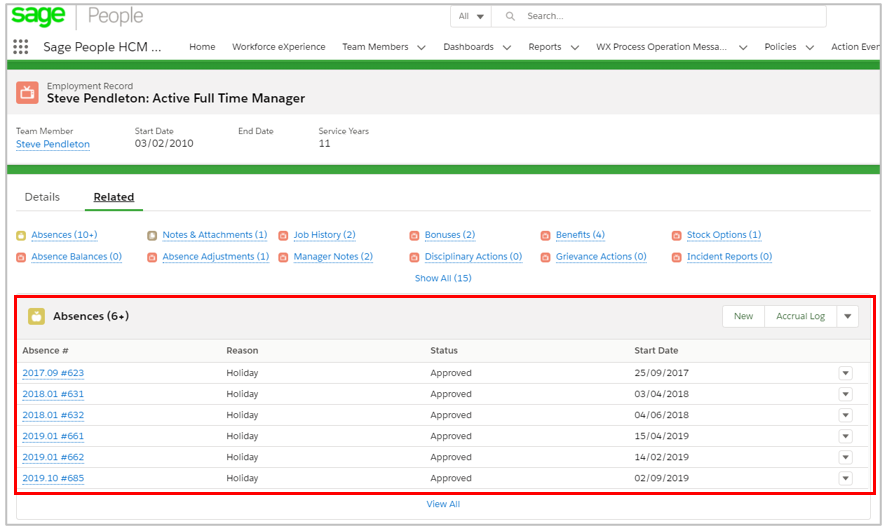Expand the Reports menu chevron
This screenshot has height=532, width=889.
click(574, 48)
